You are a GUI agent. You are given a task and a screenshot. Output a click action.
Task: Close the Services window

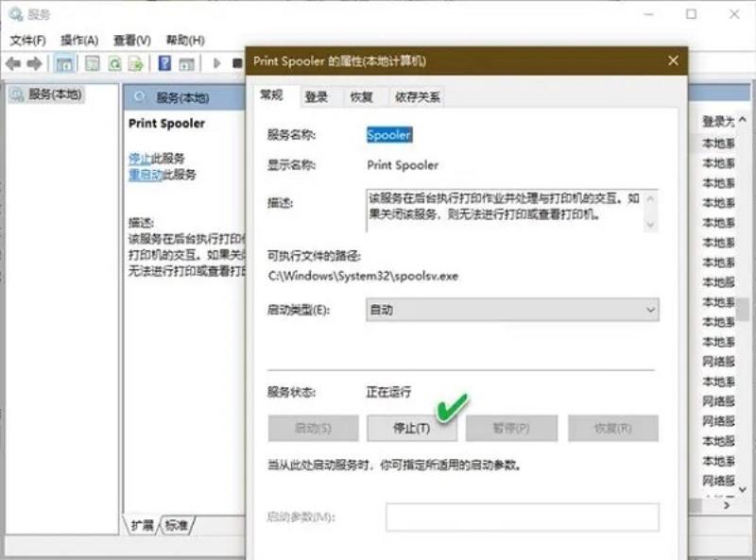click(x=734, y=14)
